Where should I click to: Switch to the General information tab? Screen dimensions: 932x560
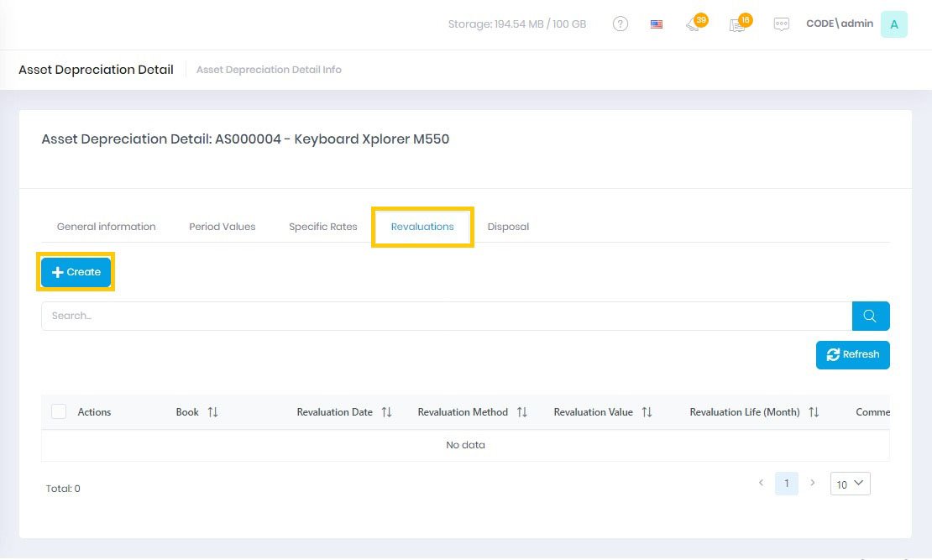tap(106, 227)
